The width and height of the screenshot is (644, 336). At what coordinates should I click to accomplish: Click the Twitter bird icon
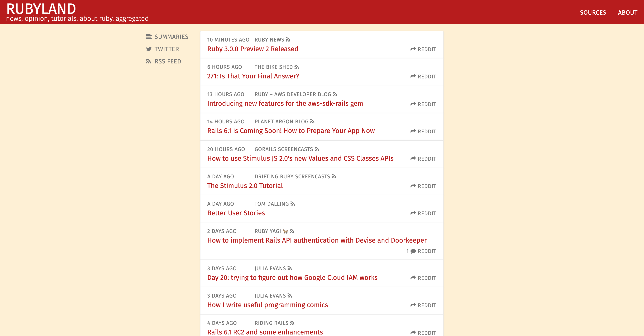(149, 49)
